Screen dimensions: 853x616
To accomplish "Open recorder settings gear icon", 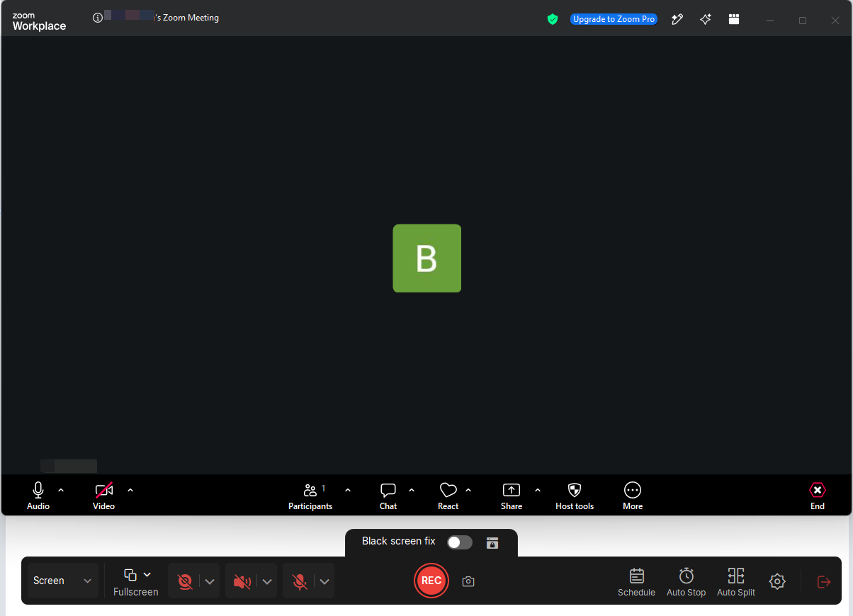I will [x=777, y=581].
